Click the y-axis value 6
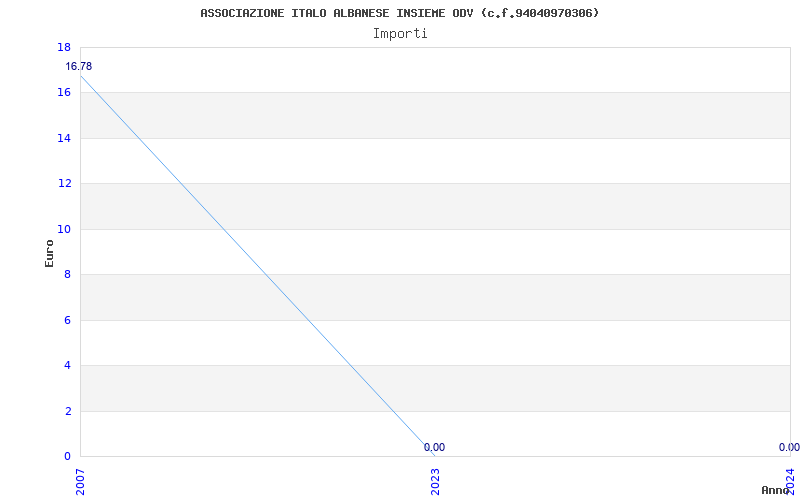The width and height of the screenshot is (800, 500). point(68,320)
